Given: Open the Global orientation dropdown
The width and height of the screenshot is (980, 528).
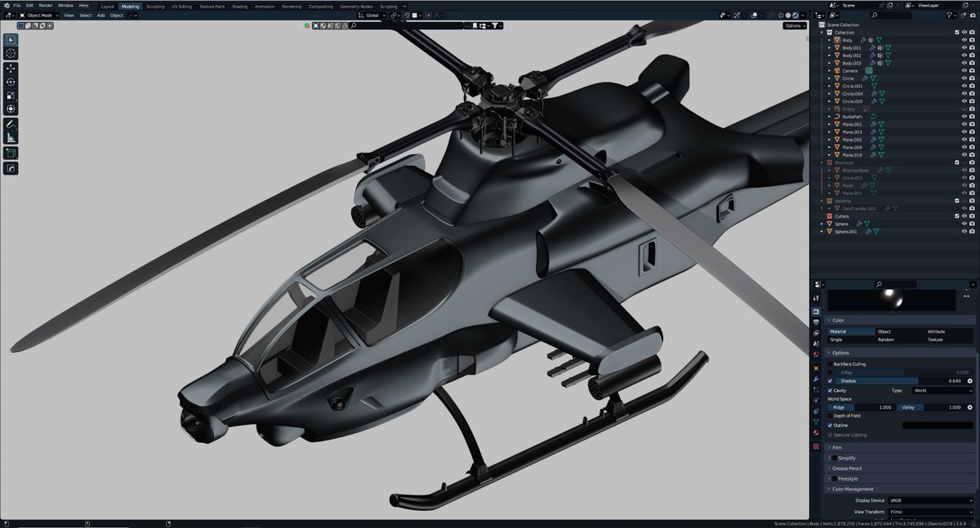Looking at the screenshot, I should tap(372, 15).
